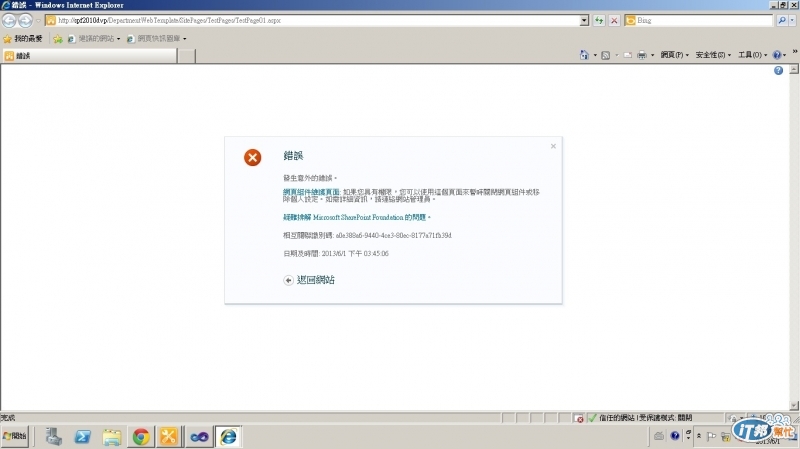Expand the 網頁快訊圖庫 dropdown arrow

[185, 39]
